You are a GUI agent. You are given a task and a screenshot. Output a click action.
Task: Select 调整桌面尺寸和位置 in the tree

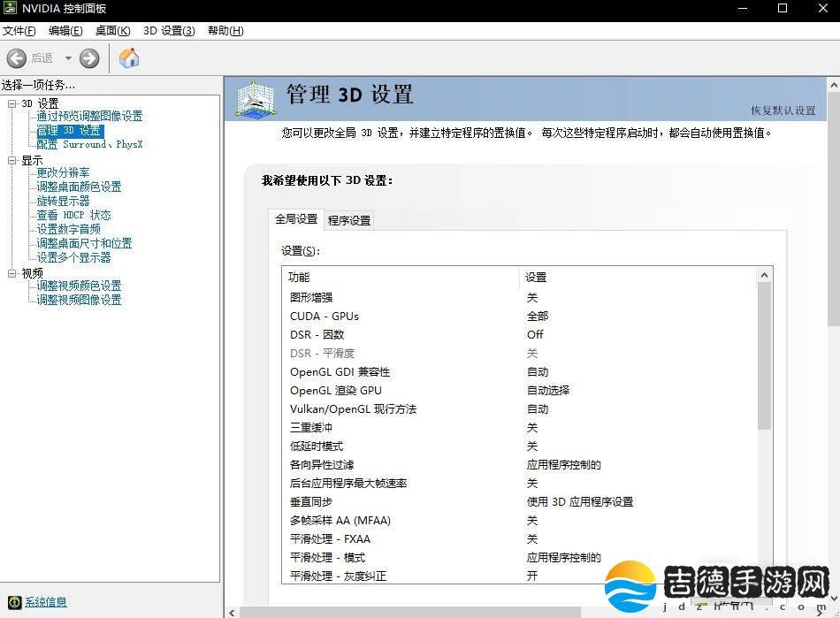(x=84, y=243)
